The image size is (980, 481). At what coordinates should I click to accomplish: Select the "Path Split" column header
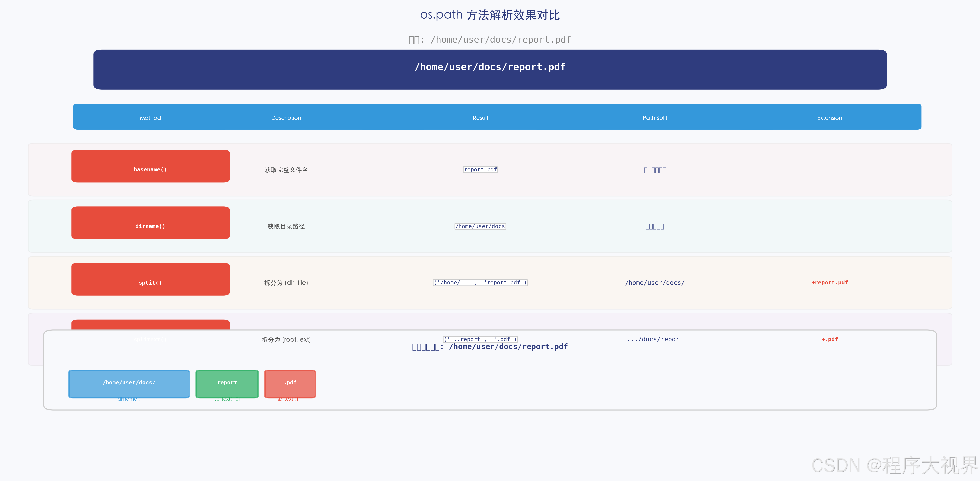655,118
